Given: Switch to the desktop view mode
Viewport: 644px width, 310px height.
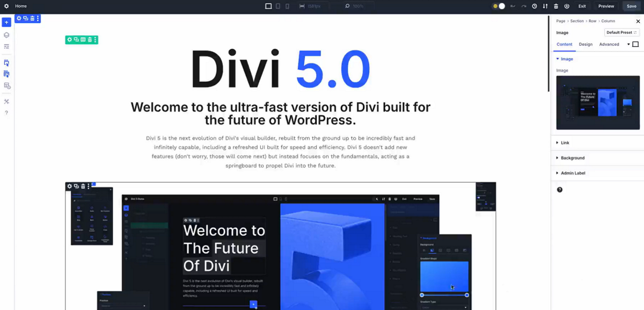Looking at the screenshot, I should 268,6.
